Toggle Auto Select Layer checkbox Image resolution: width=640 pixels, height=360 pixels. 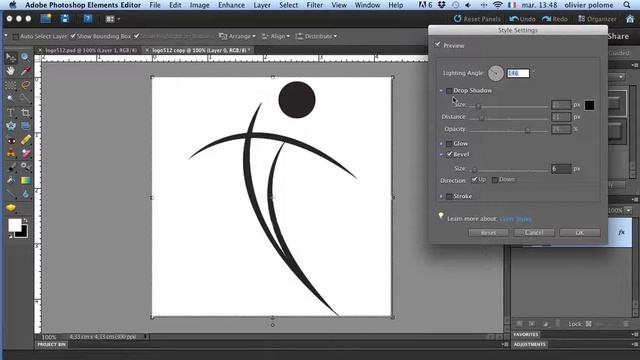pyautogui.click(x=15, y=36)
